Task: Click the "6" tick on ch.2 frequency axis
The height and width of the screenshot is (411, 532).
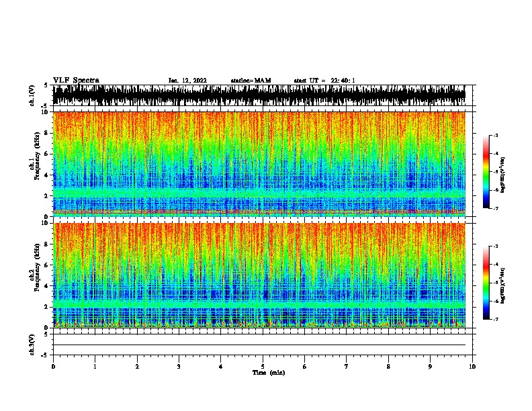Action: click(46, 265)
